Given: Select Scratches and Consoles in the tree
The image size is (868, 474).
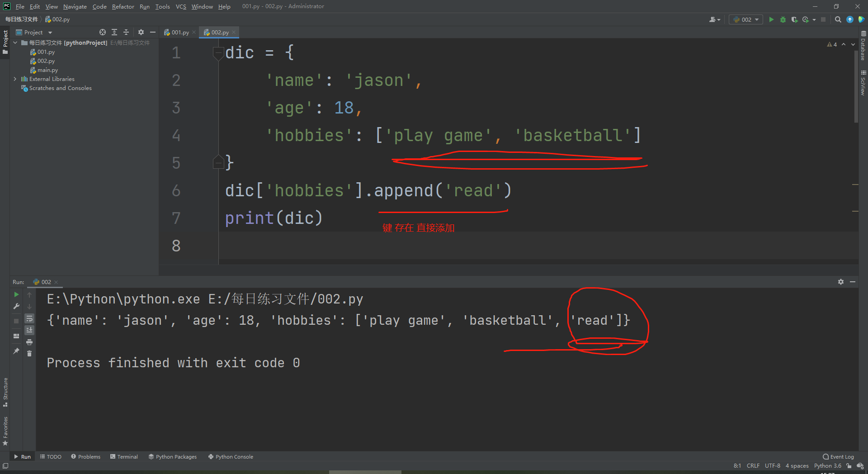Looking at the screenshot, I should 60,88.
